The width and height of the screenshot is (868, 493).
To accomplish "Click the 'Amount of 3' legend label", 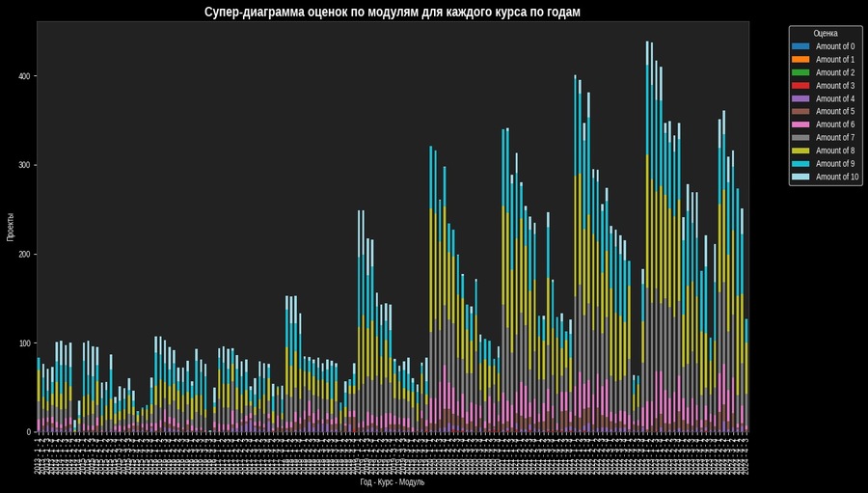I will pos(835,85).
